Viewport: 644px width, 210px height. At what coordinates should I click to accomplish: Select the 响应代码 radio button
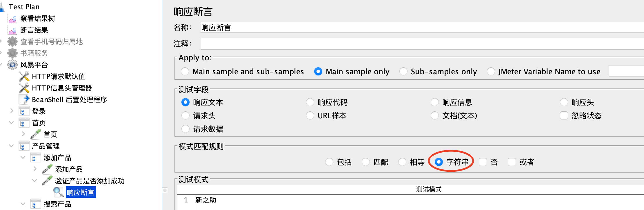(310, 102)
